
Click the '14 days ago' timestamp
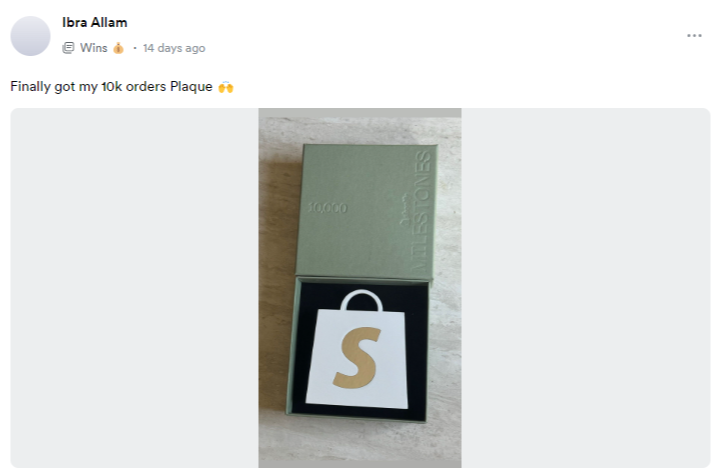(174, 48)
